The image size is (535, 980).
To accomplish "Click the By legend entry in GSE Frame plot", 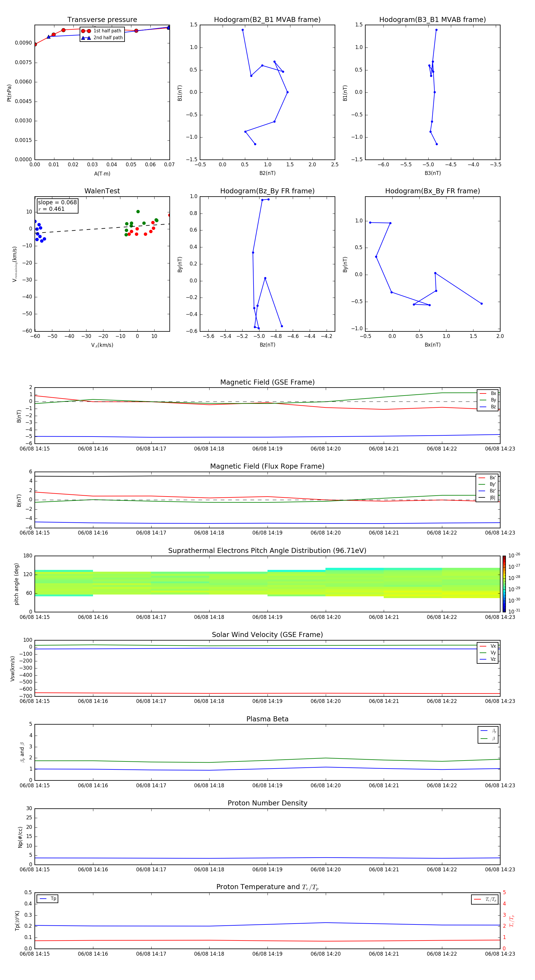I will [x=488, y=400].
